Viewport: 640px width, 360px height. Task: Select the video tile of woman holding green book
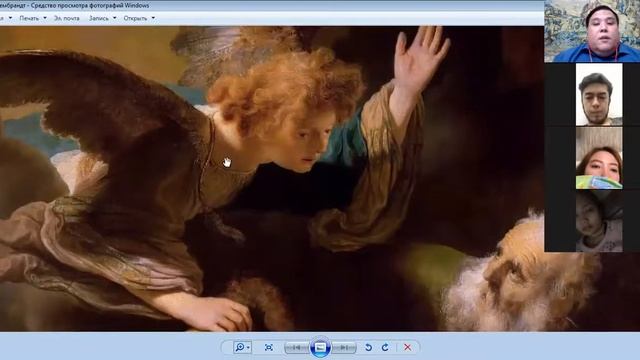tap(599, 158)
